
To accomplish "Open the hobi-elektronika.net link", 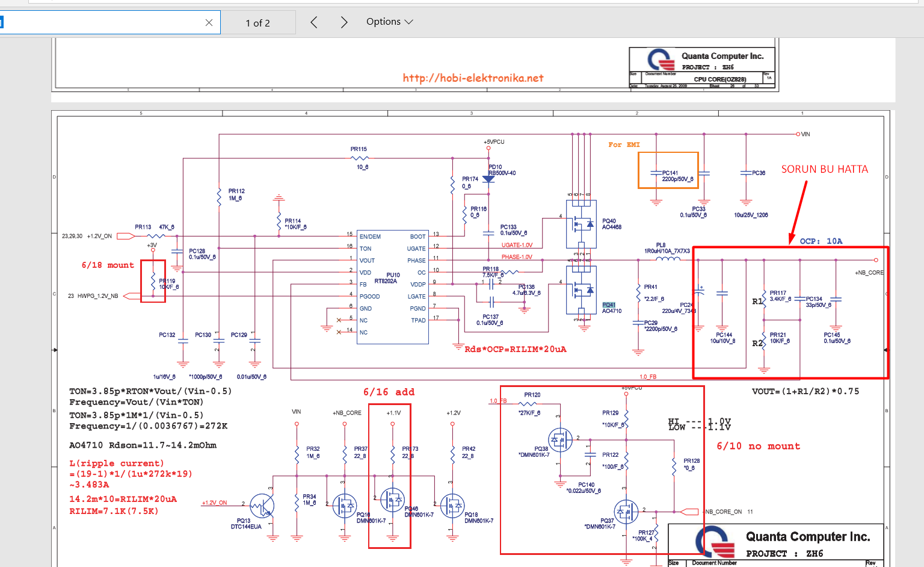I will pyautogui.click(x=473, y=78).
